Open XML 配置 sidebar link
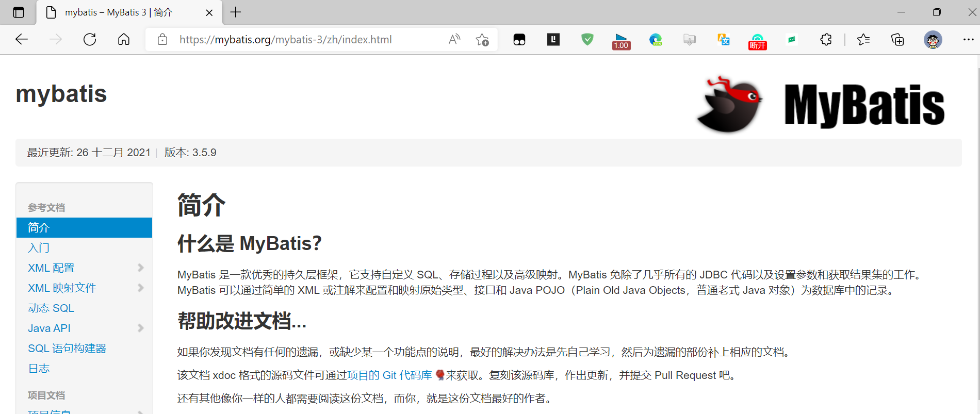This screenshot has height=414, width=980. coord(51,268)
